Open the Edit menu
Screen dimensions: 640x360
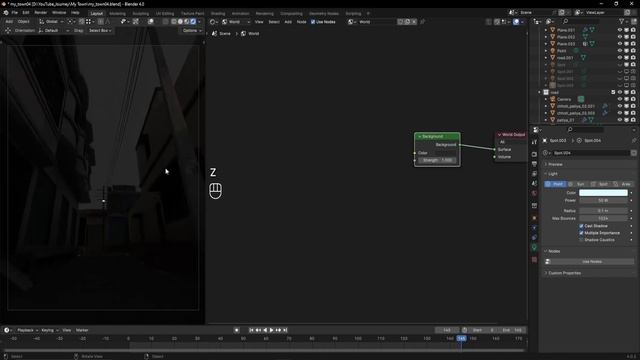(26, 13)
